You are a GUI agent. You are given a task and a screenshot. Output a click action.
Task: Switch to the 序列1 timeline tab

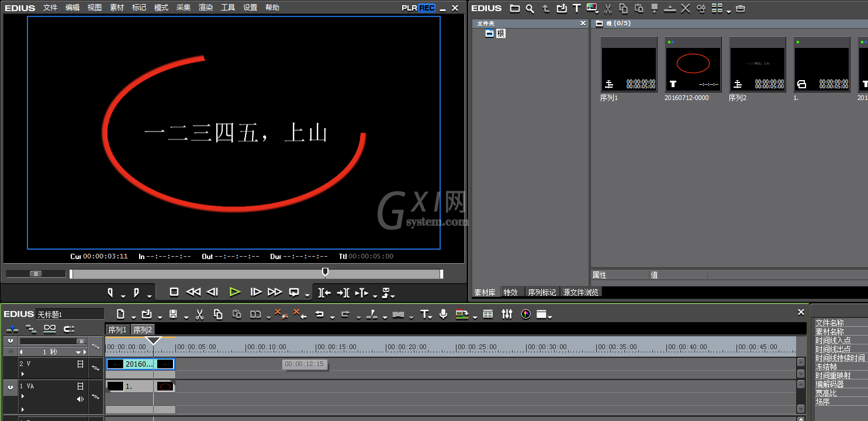[117, 330]
